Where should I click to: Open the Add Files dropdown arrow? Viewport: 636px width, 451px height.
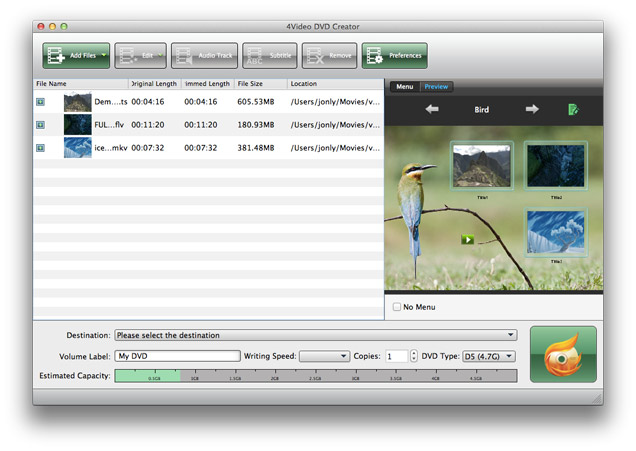(x=104, y=55)
